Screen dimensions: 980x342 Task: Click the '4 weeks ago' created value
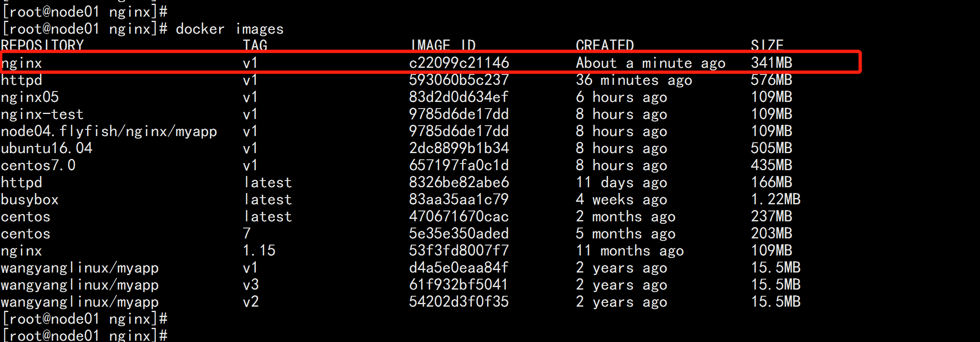[x=621, y=200]
